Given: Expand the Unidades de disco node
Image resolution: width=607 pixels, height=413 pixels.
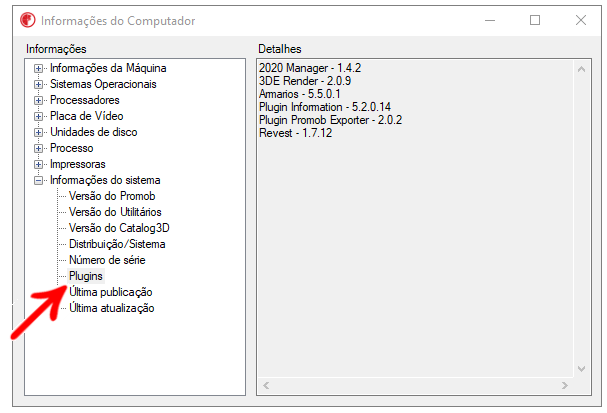Looking at the screenshot, I should click(38, 132).
